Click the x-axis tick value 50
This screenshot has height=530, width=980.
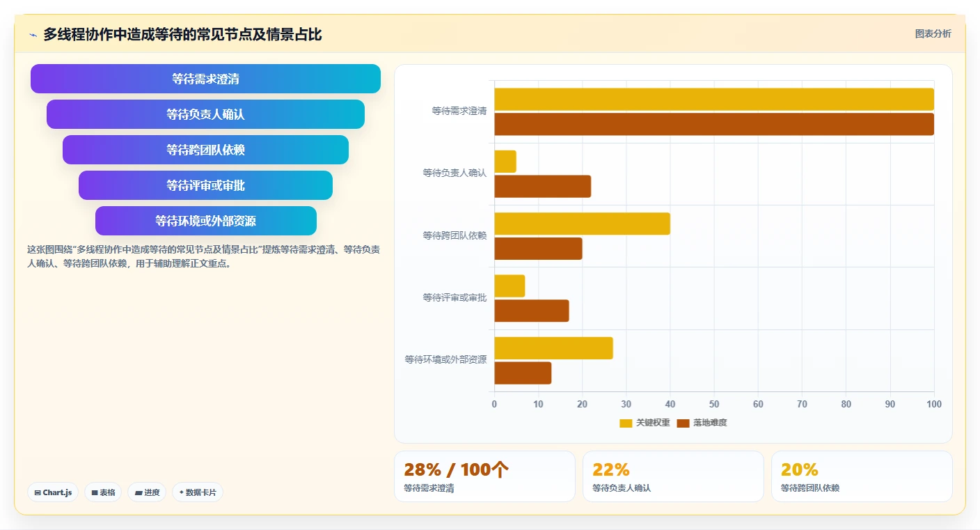(714, 404)
